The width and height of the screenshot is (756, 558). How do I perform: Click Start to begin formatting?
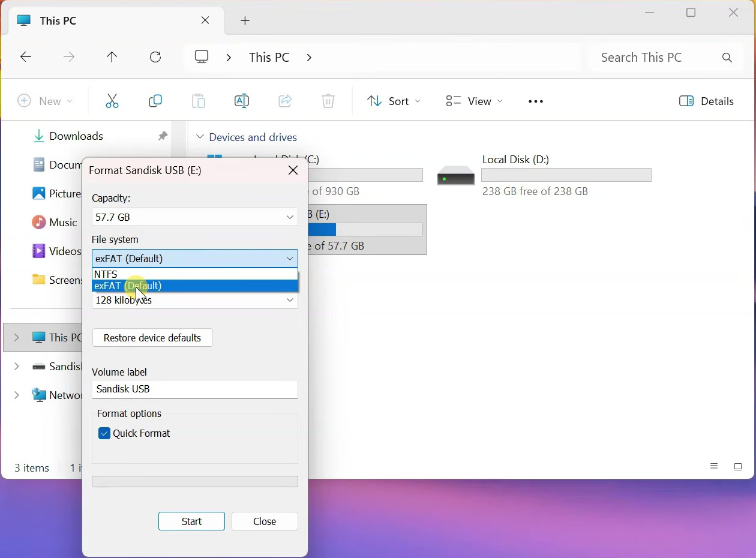[x=191, y=521]
